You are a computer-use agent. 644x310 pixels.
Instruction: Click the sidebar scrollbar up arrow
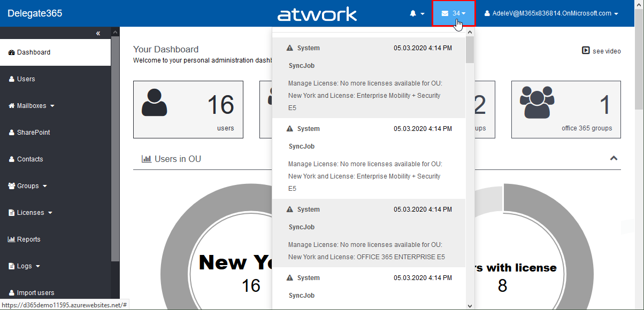click(115, 32)
